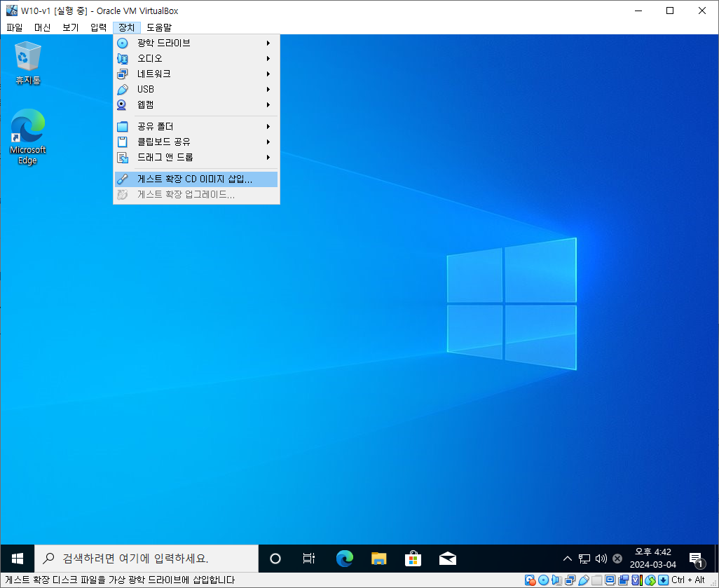719x588 pixels.
Task: Select the 휴지통 desktop icon
Action: [28, 63]
